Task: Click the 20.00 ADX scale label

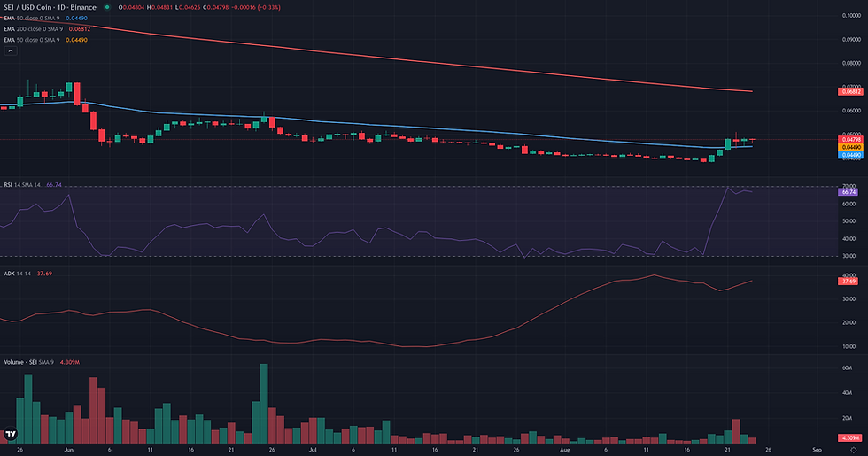Action: 849,322
